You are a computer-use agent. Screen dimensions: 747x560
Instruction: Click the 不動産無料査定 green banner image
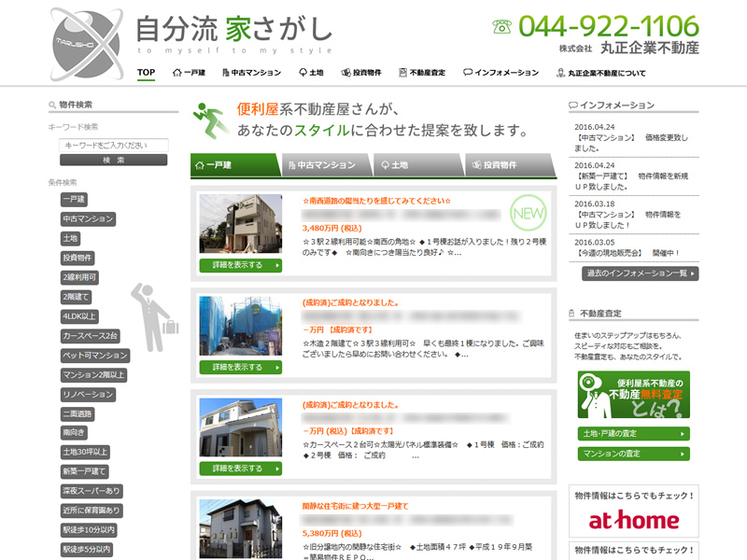click(633, 396)
